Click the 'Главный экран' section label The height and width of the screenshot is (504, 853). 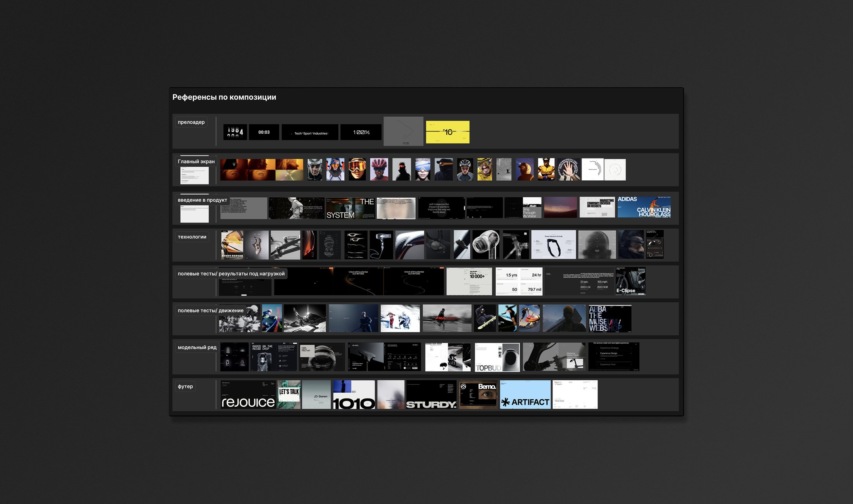click(x=196, y=162)
